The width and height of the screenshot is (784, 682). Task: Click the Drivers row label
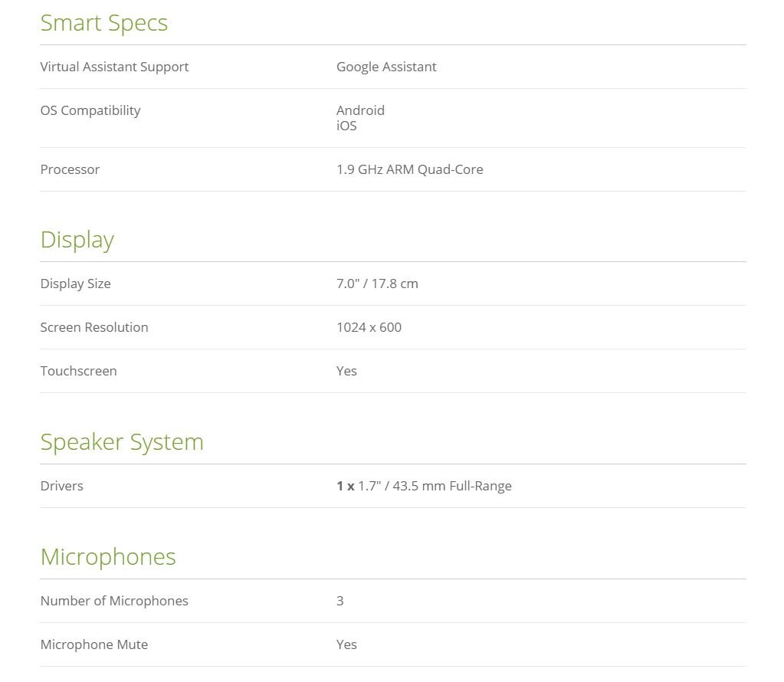61,486
